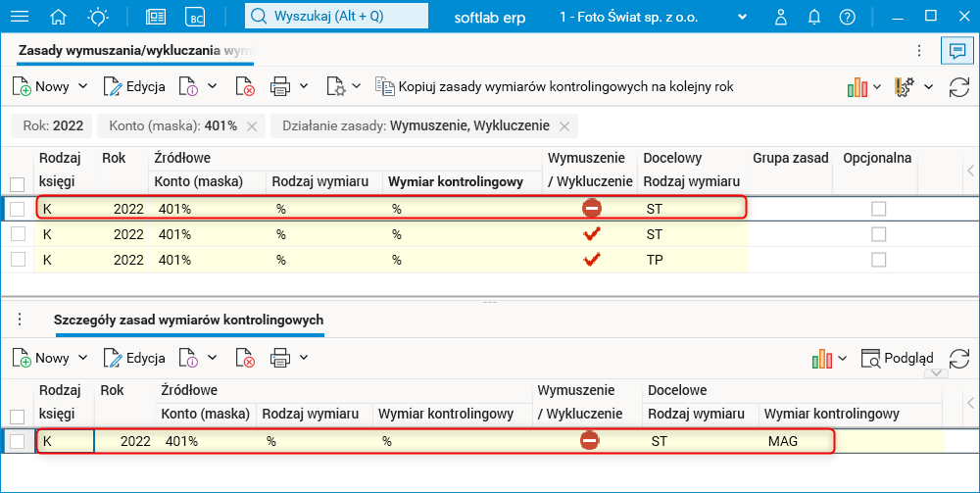The image size is (980, 493).
Task: Check the row checkbox of forced ST rule
Action: 18,233
